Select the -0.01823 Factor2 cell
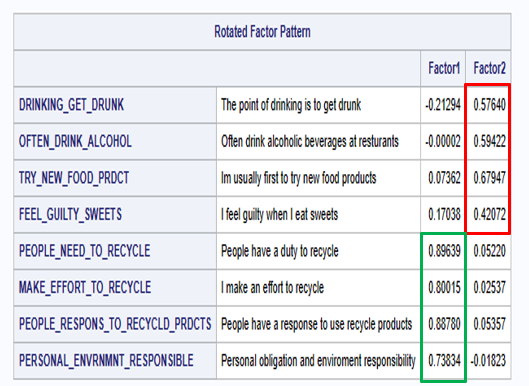 pos(488,360)
